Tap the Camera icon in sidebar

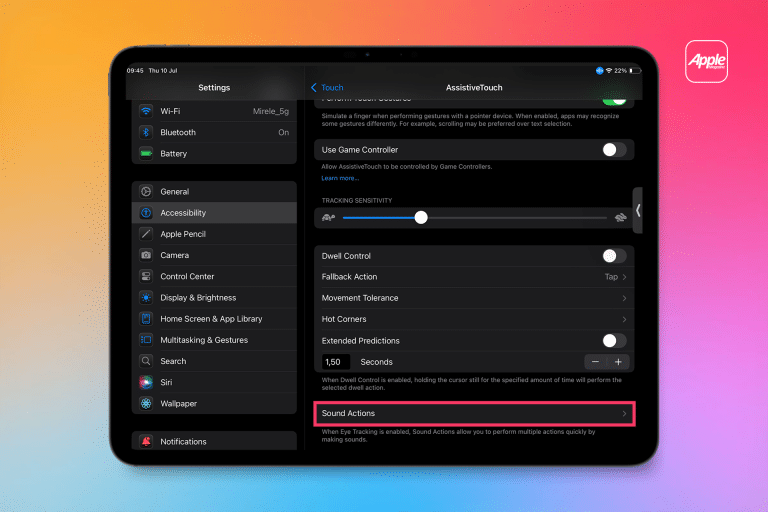point(146,255)
